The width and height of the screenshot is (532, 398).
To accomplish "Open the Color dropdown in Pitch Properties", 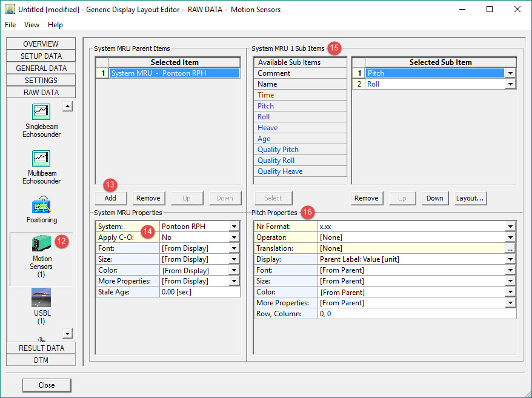I will click(511, 292).
